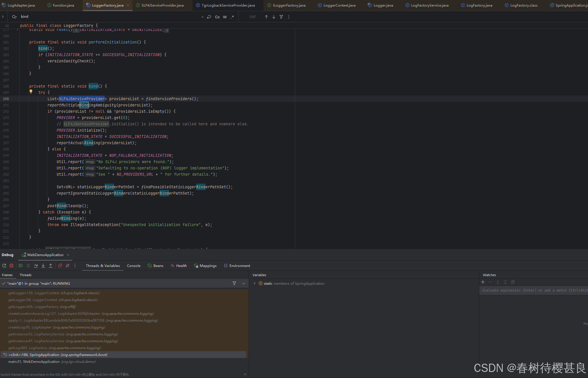Image resolution: width=588 pixels, height=378 pixels.
Task: Go to previous search occurrence
Action: pos(266,17)
